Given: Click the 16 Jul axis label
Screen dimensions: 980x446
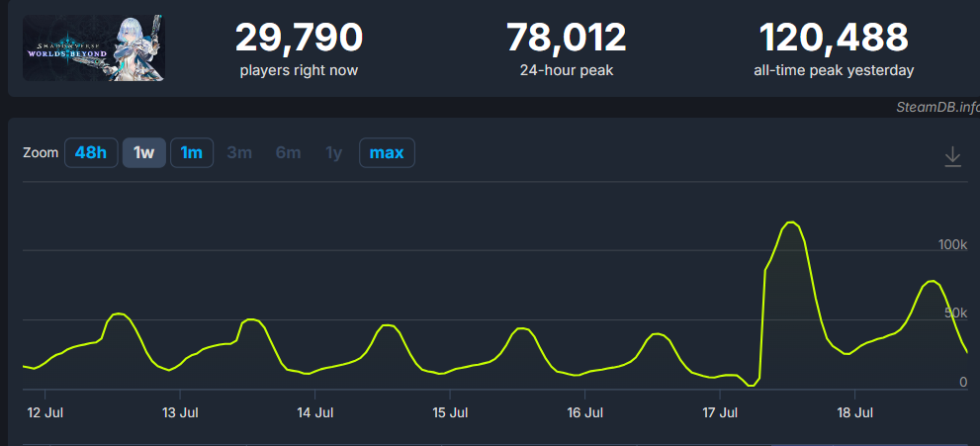Looking at the screenshot, I should tap(585, 413).
